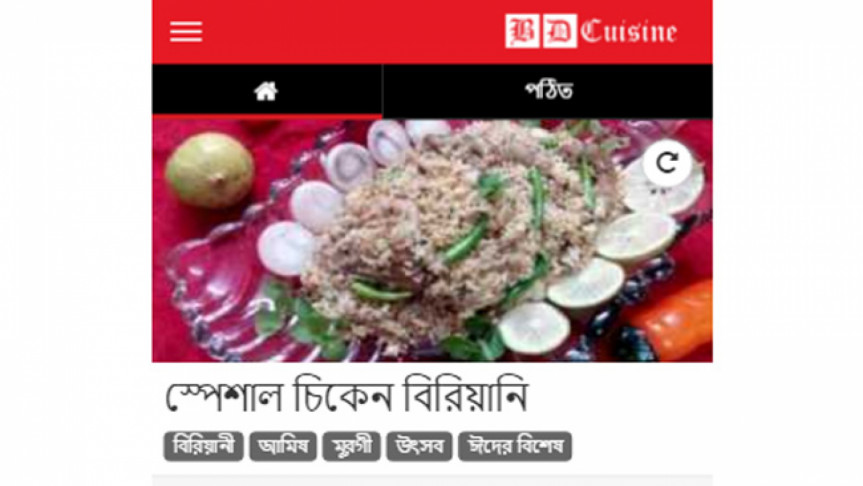This screenshot has height=486, width=863.
Task: Click the red active indicator under home tab
Action: [x=267, y=117]
